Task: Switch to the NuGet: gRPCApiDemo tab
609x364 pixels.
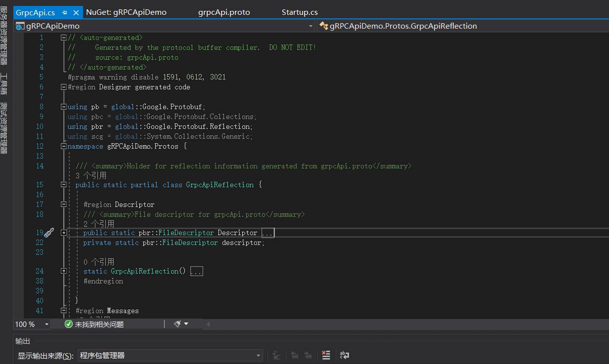Action: click(x=126, y=12)
